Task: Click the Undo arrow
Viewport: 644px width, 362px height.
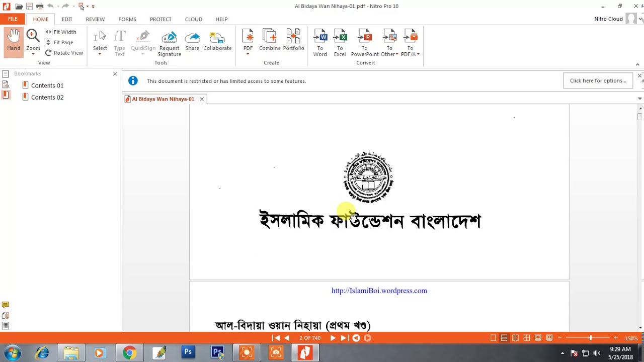Action: tap(50, 6)
